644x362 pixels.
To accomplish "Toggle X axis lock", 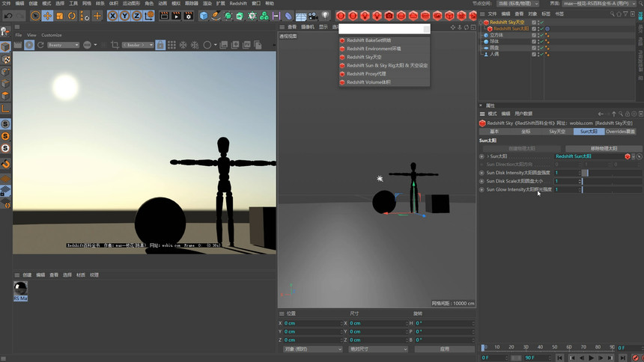I will [x=112, y=16].
